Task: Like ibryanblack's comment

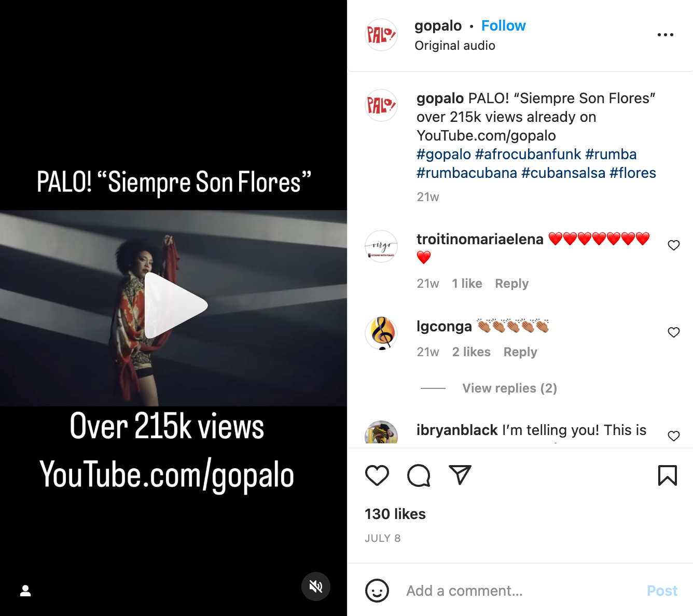Action: point(674,436)
